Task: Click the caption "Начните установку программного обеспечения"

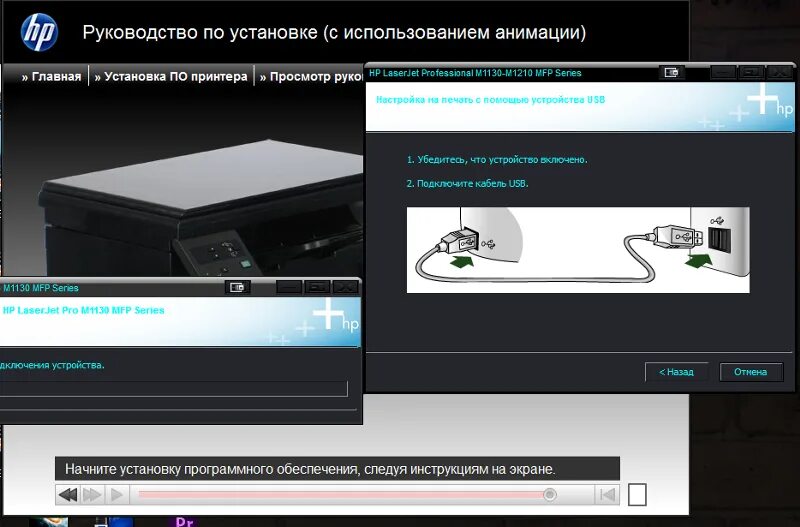Action: click(212, 469)
